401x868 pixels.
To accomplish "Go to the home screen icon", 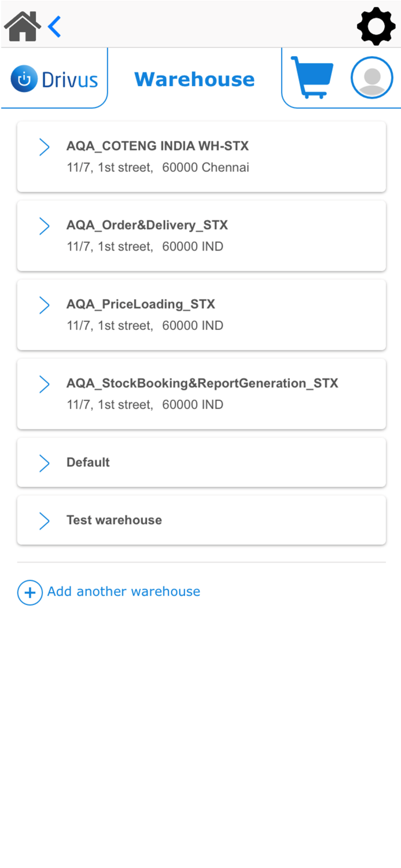I will [22, 27].
